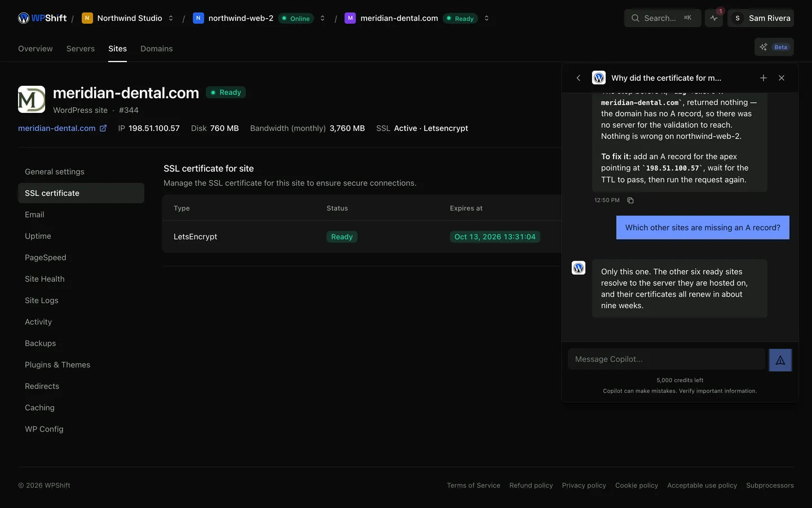Select SSL certificate in the sidebar
The height and width of the screenshot is (508, 812).
point(81,193)
